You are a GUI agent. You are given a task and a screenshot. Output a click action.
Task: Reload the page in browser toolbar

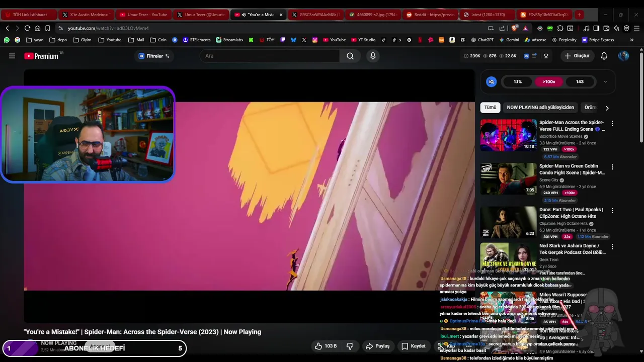pos(27,28)
